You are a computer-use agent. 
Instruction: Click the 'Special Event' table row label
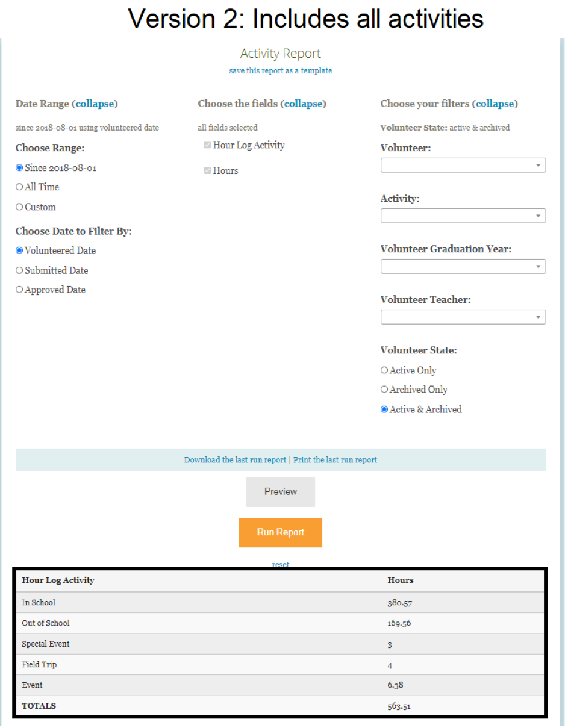(46, 644)
